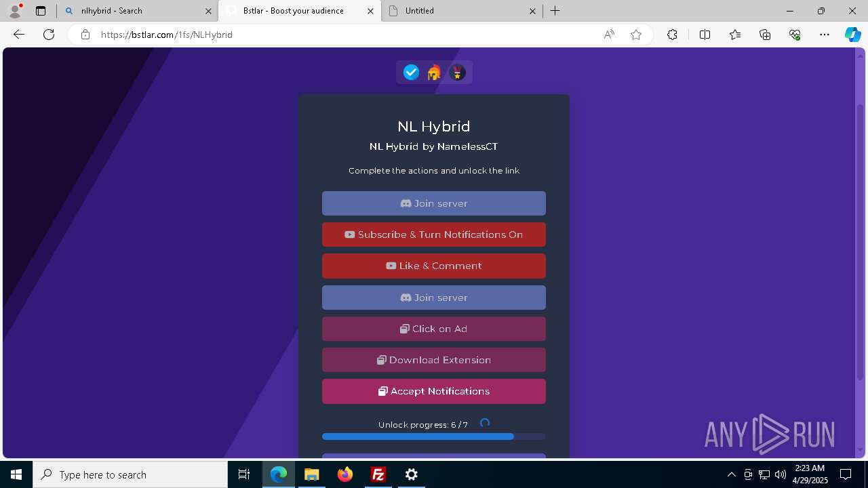This screenshot has height=488, width=868.
Task: Click the Like & Comment button
Action: tap(434, 266)
